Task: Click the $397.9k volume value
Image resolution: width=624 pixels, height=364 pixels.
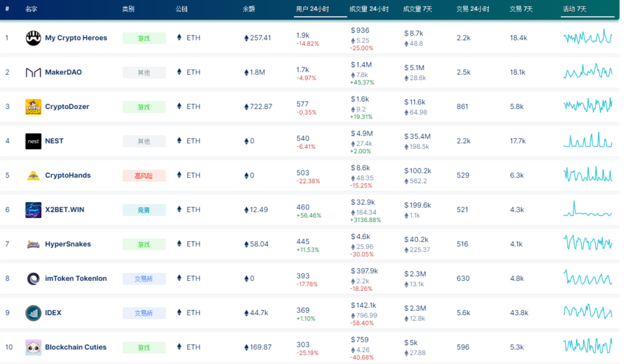Action: pyautogui.click(x=364, y=271)
